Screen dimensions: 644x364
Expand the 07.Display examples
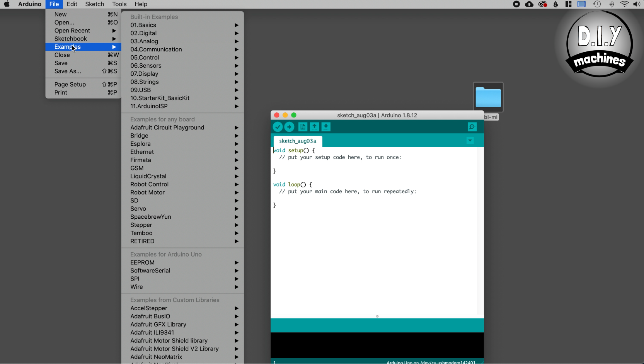pos(183,74)
